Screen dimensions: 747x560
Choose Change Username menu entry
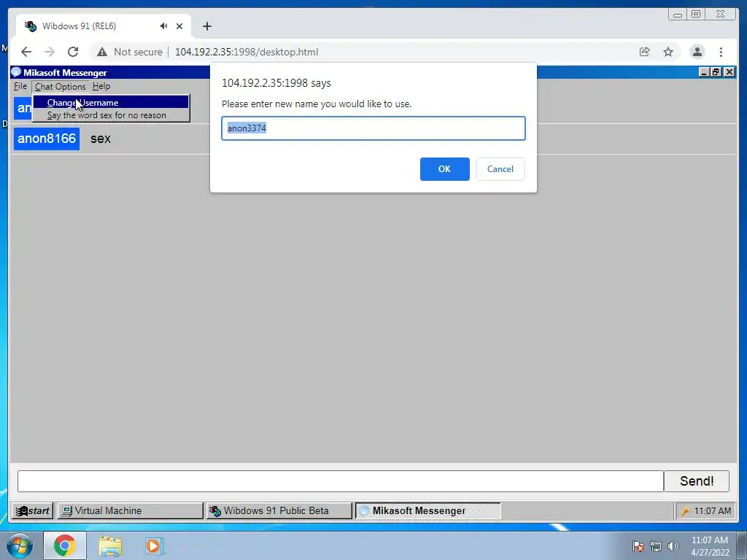point(111,102)
